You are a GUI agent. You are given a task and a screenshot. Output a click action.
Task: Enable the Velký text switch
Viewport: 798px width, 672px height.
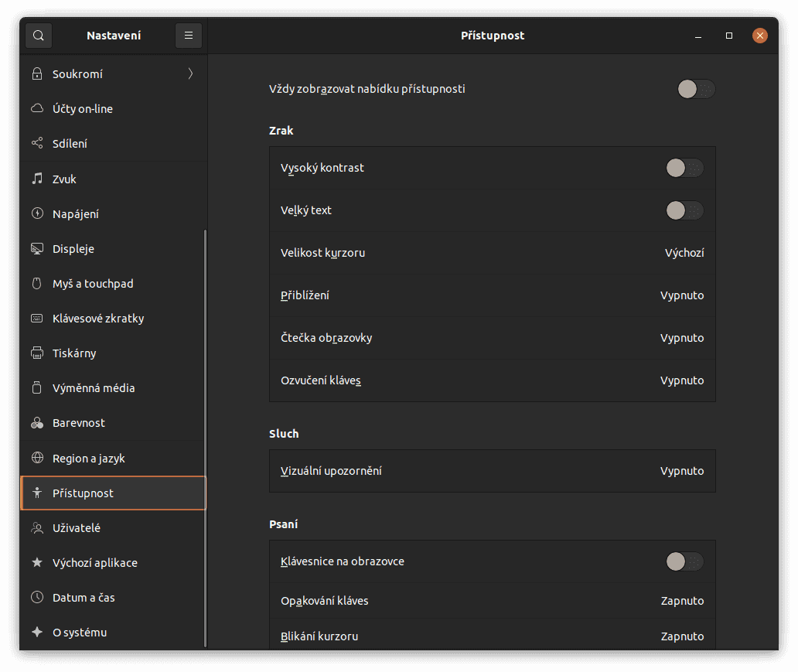684,210
